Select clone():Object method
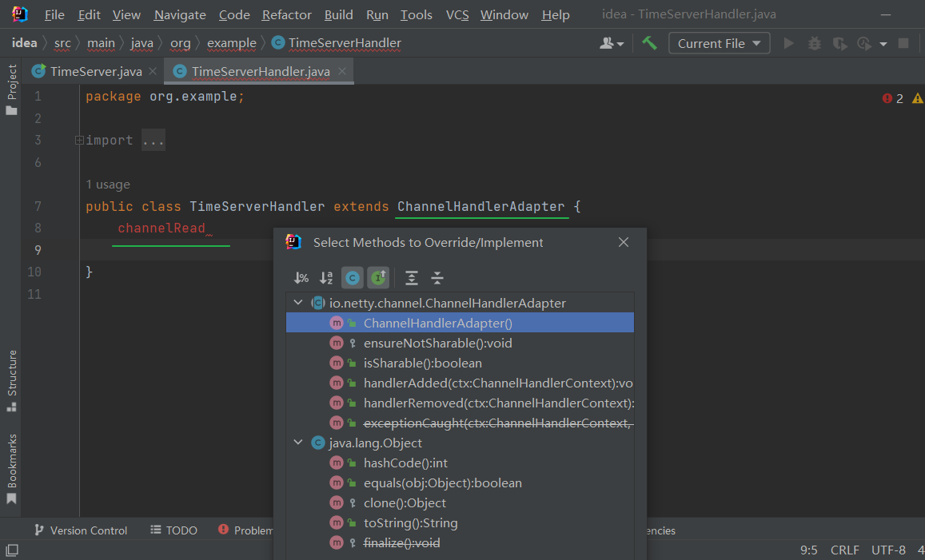This screenshot has width=925, height=560. 461,502
